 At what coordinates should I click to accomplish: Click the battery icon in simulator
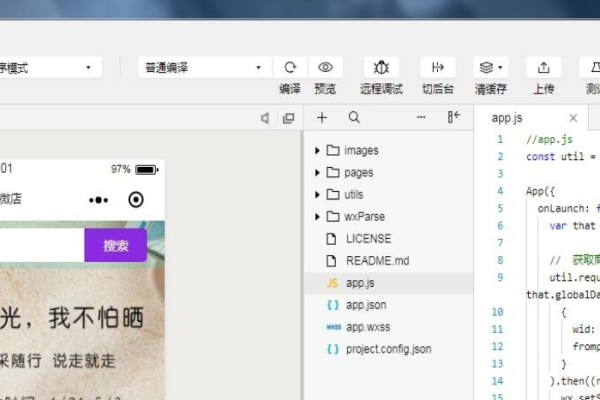(x=147, y=170)
